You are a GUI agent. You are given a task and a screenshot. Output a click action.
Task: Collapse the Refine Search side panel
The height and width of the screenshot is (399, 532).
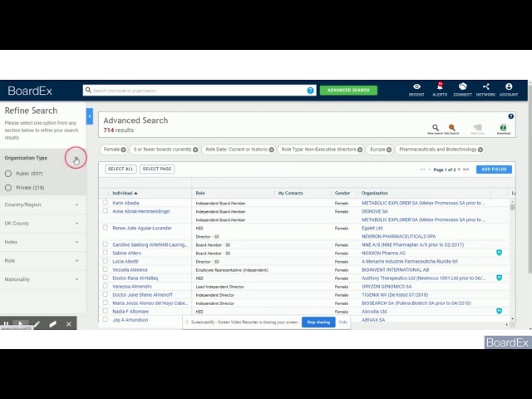point(90,116)
